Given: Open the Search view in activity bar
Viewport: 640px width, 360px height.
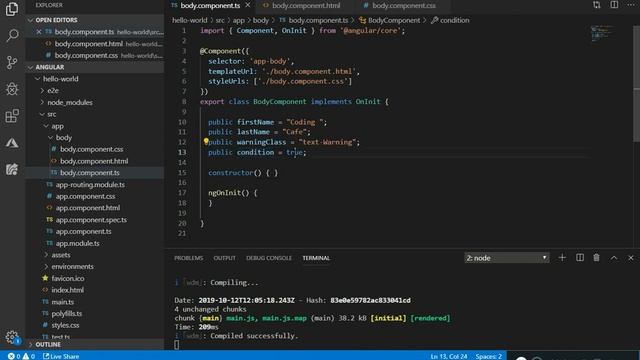Looking at the screenshot, I should [12, 36].
